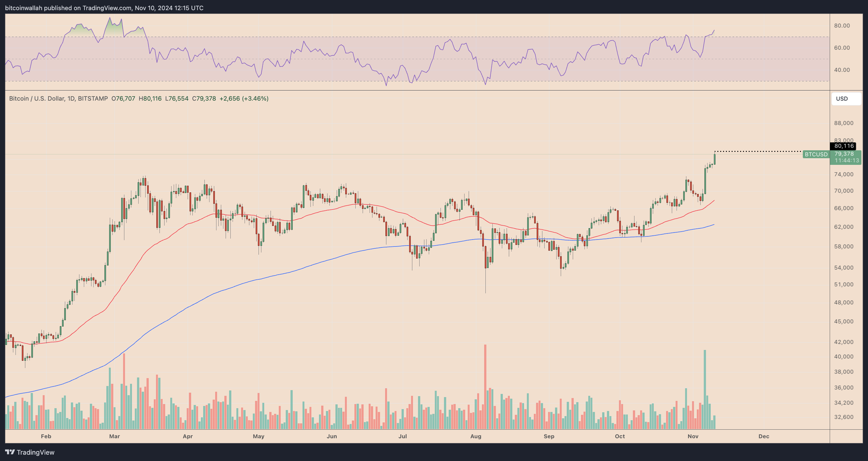Click the 11:44:13 countdown timer label
Viewport: 868px width, 461px height.
[846, 160]
